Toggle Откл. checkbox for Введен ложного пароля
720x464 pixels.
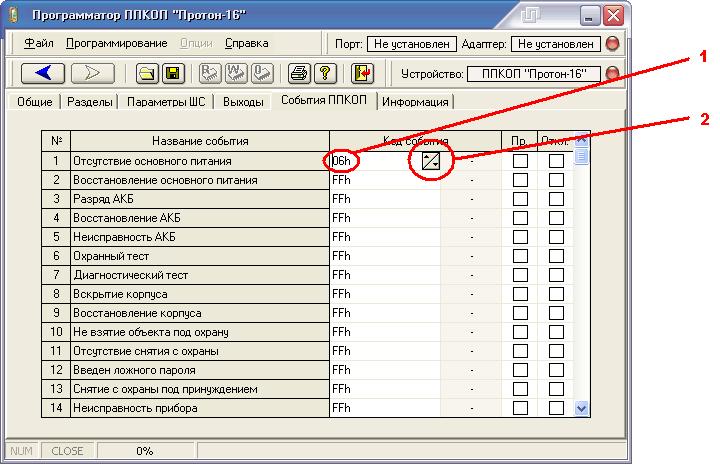pos(556,370)
